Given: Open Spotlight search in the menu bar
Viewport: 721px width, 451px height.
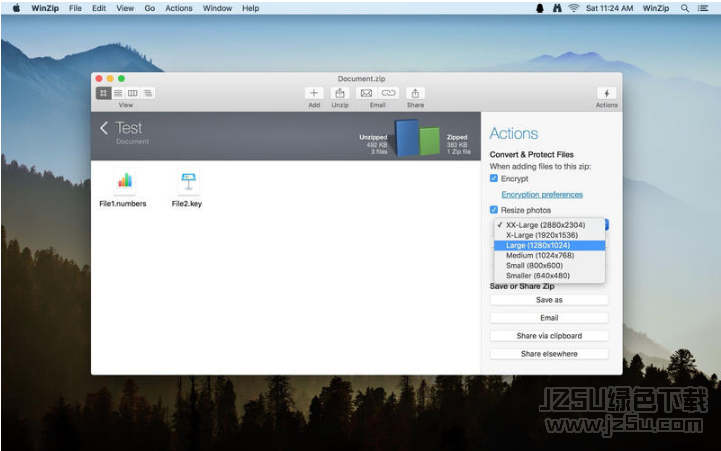Looking at the screenshot, I should [x=685, y=8].
